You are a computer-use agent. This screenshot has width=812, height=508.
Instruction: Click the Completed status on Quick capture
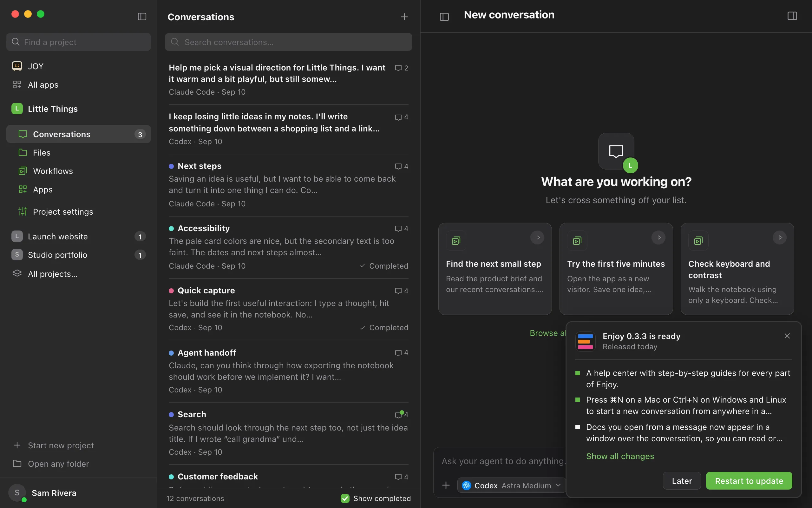pyautogui.click(x=384, y=328)
